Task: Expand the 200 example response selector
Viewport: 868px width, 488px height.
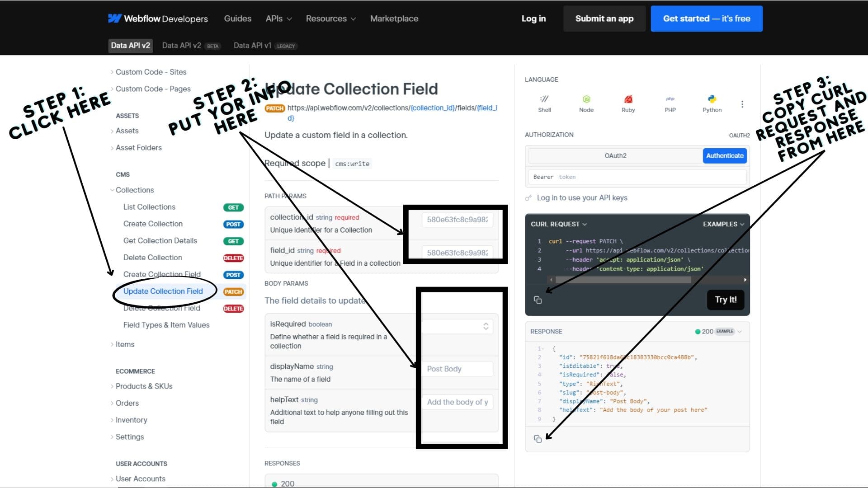Action: pos(719,331)
